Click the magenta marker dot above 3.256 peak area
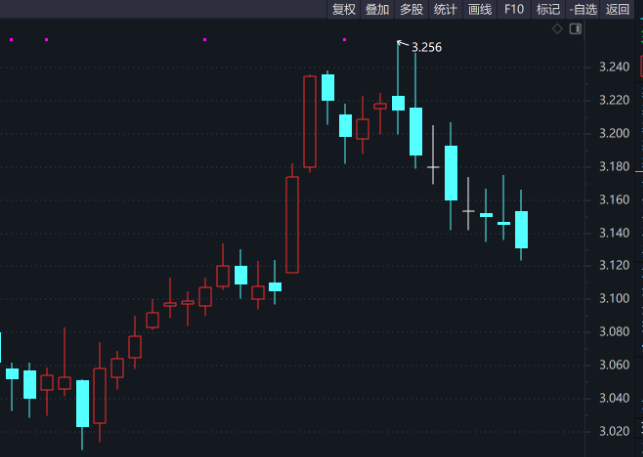643x457 pixels. click(x=344, y=40)
